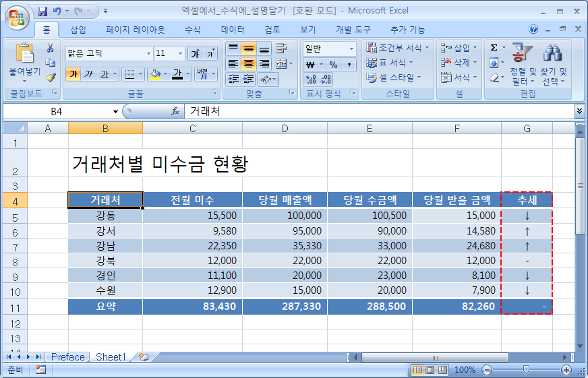This screenshot has height=378, width=588.
Task: Increase font size with larger 가
Action: point(196,54)
